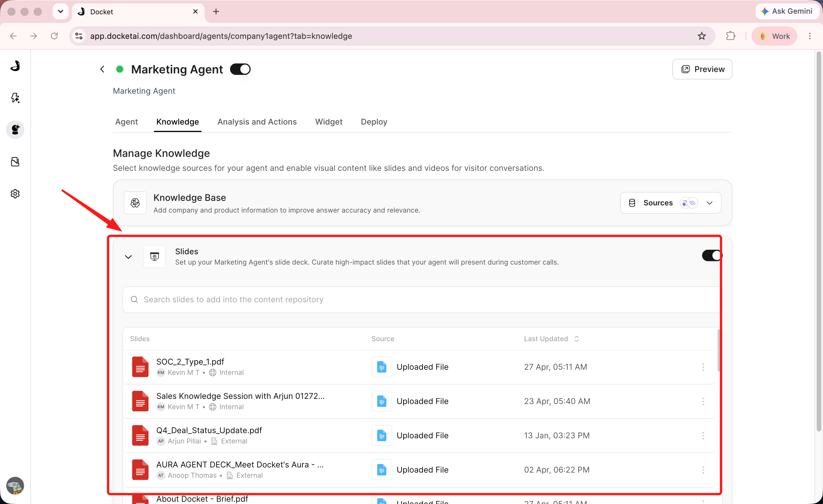Viewport: 823px width, 504px height.
Task: Click the Preview button
Action: coord(702,69)
